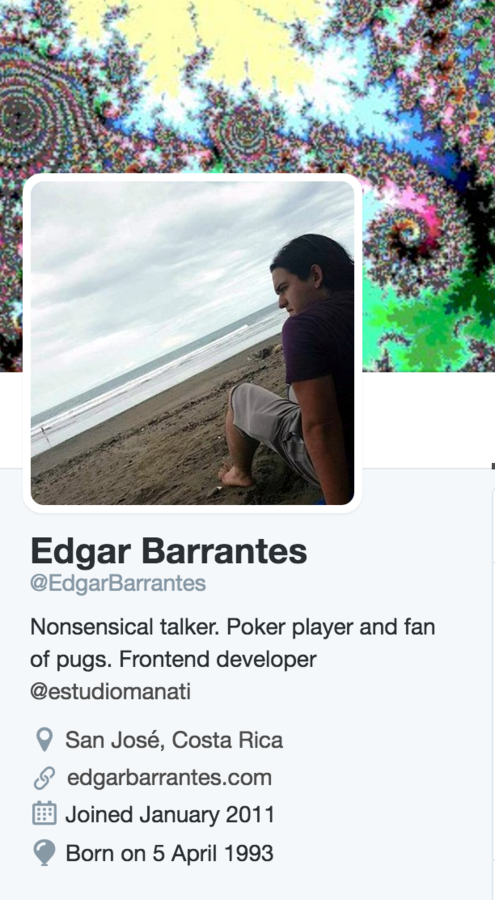Open the @estudiomanati mention in bio
Image resolution: width=495 pixels, height=900 pixels.
coord(110,692)
